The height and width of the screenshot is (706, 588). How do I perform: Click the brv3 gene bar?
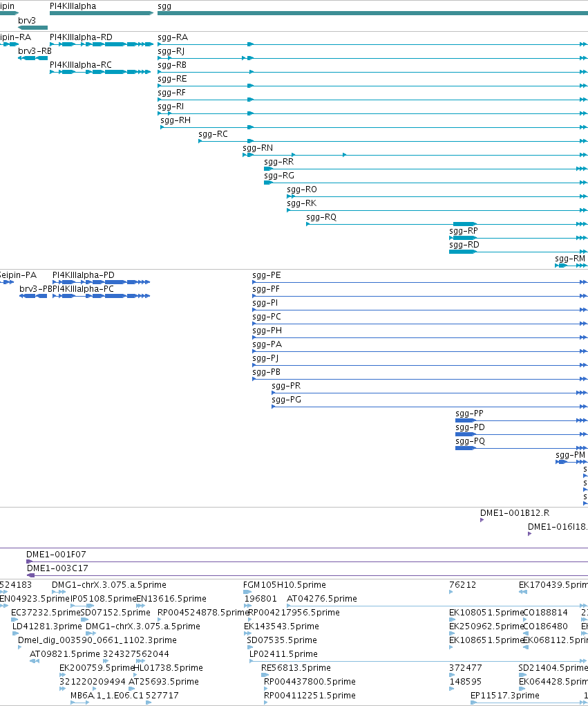(33, 28)
